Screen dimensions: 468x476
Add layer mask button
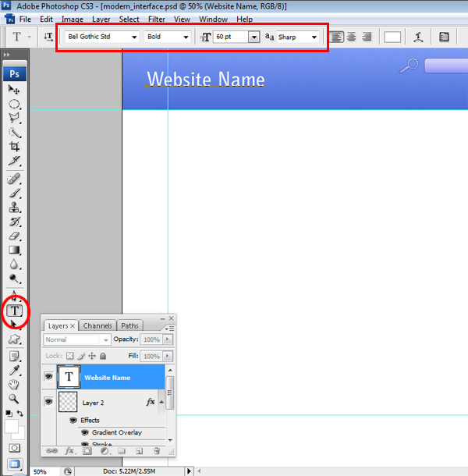[x=87, y=451]
